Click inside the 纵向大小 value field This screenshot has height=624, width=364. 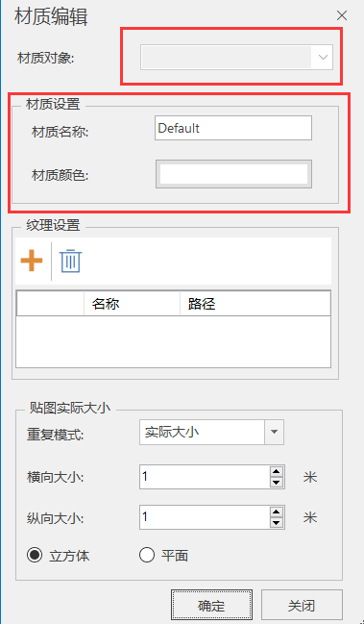pos(205,517)
